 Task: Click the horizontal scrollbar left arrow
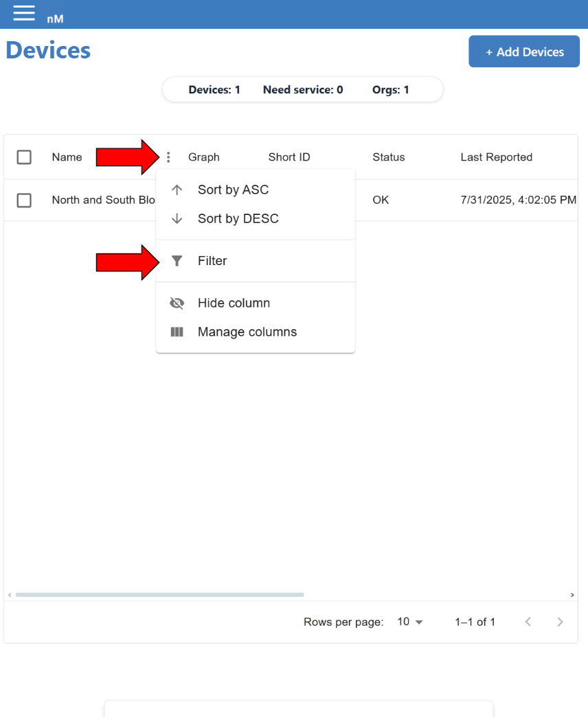[10, 595]
